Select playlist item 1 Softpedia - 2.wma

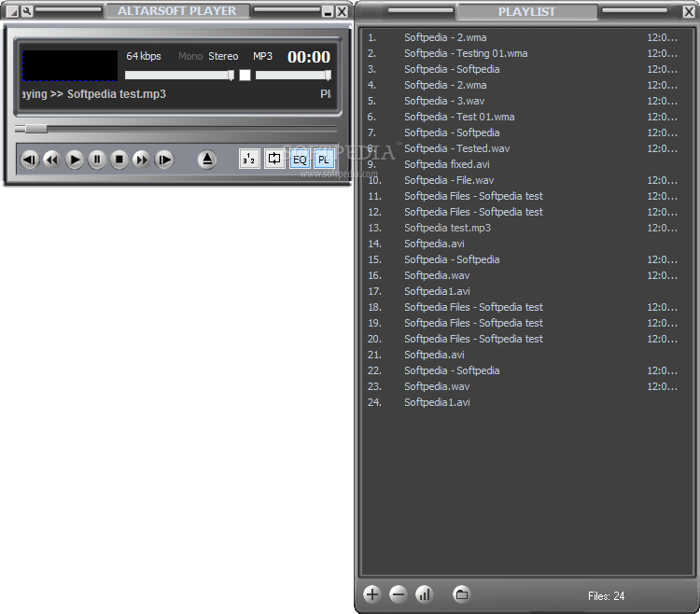[526, 37]
